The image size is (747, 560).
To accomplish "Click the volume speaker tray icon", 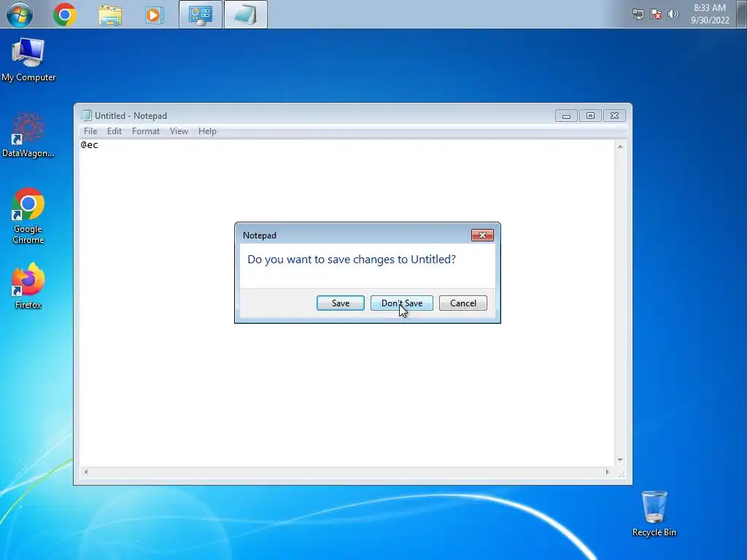I will [673, 15].
